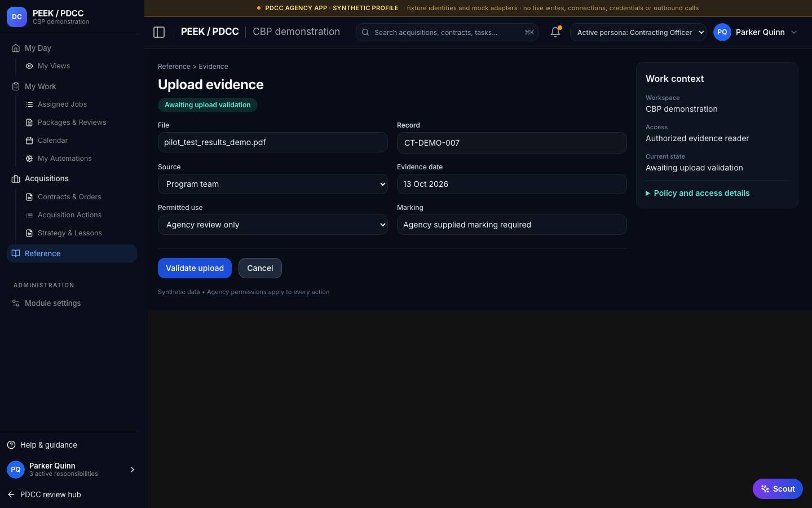The width and height of the screenshot is (812, 508).
Task: Click the Reference book icon
Action: [16, 253]
